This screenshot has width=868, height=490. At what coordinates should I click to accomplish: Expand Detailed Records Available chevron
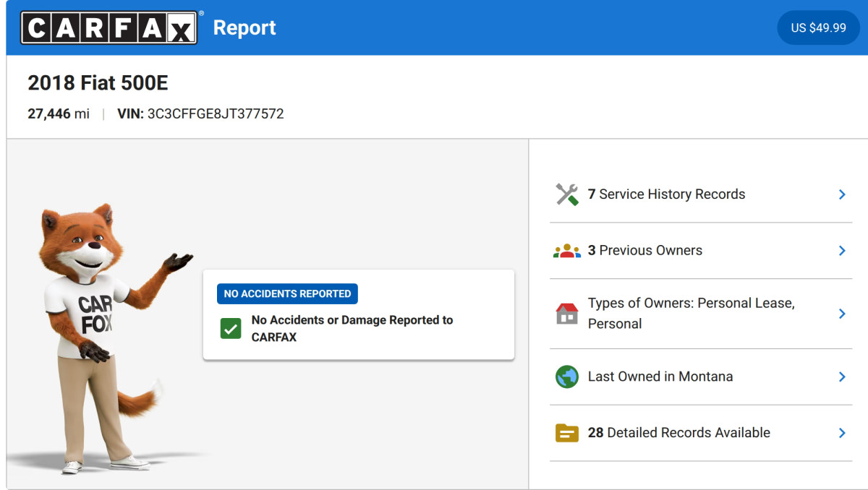pyautogui.click(x=842, y=433)
